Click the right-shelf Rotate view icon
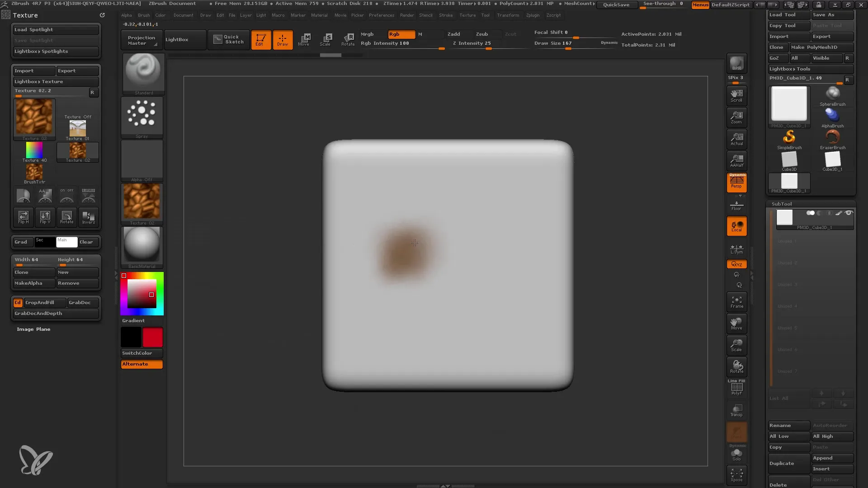This screenshot has width=868, height=488. pos(736,367)
